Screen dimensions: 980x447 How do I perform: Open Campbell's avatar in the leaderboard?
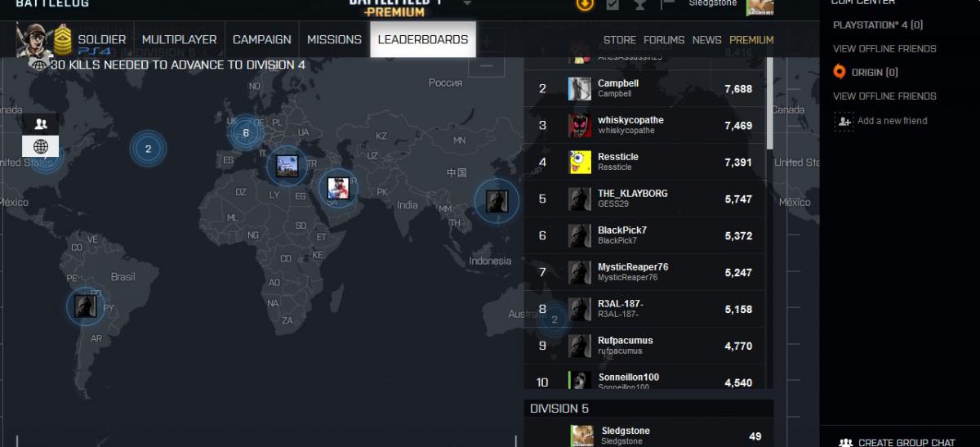580,88
